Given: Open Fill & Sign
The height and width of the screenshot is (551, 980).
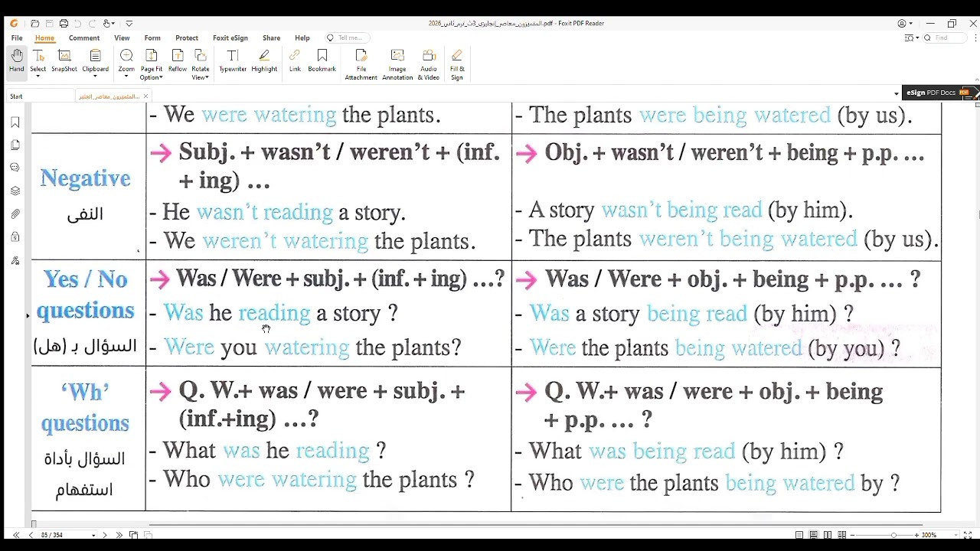Looking at the screenshot, I should (457, 64).
